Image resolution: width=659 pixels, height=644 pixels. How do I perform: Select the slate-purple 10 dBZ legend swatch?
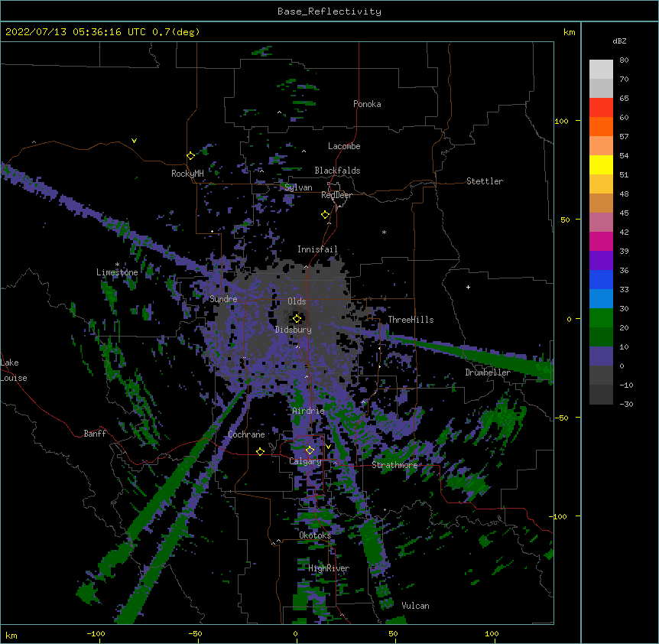[x=601, y=356]
